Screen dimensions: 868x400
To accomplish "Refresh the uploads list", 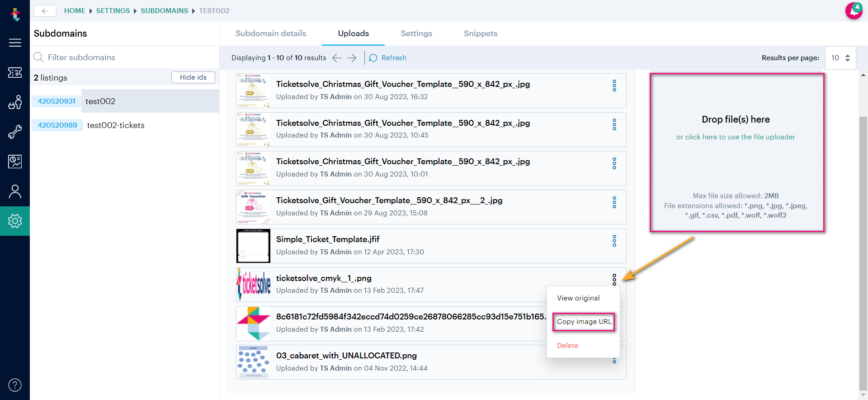I will point(388,58).
